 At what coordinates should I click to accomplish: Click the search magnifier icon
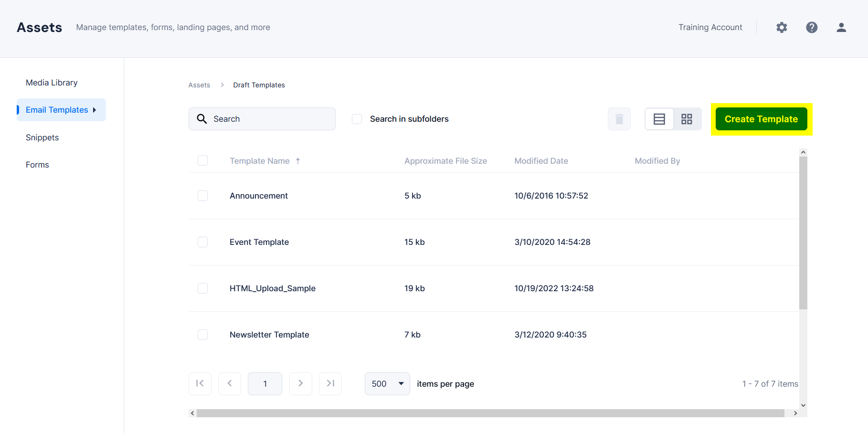tap(202, 119)
